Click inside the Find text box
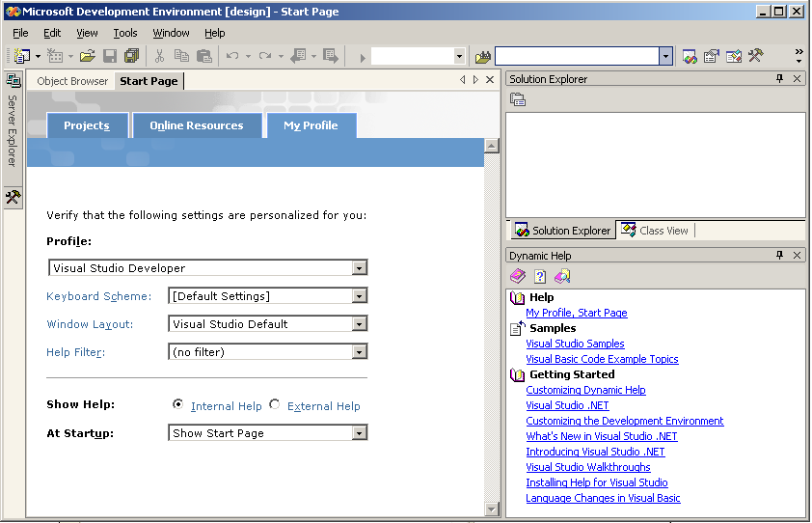 [x=577, y=56]
